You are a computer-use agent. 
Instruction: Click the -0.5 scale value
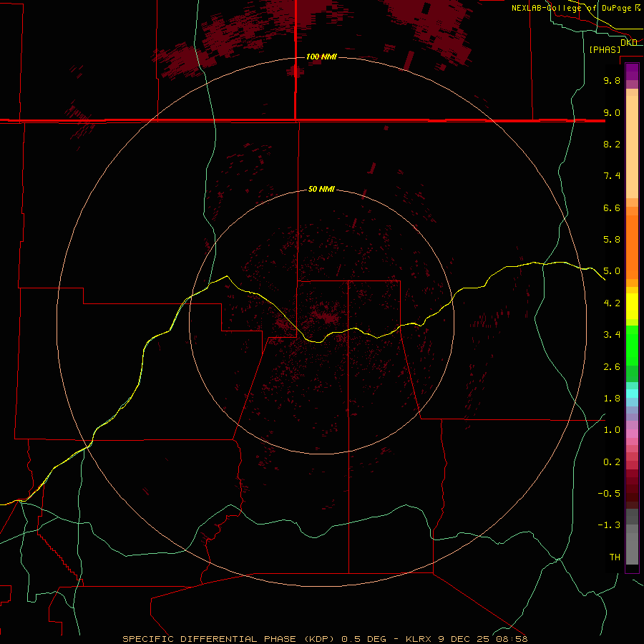coord(609,494)
